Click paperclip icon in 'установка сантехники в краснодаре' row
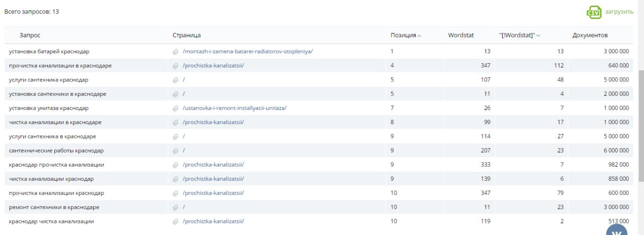 (176, 94)
